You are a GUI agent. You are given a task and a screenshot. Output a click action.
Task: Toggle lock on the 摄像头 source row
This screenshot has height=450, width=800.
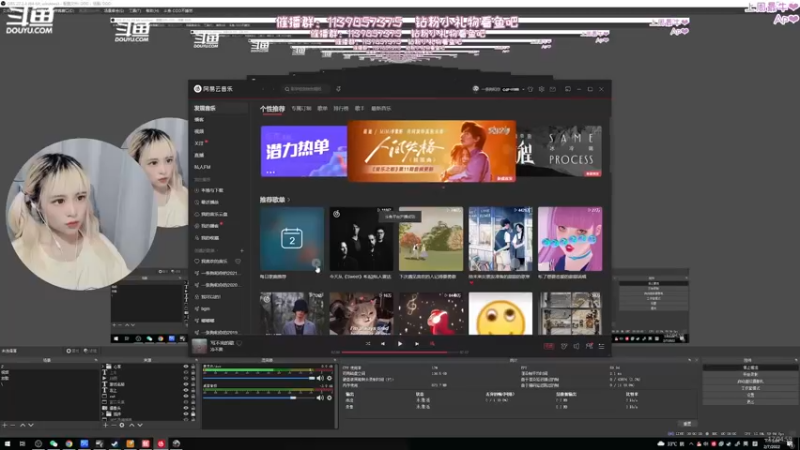(x=193, y=408)
